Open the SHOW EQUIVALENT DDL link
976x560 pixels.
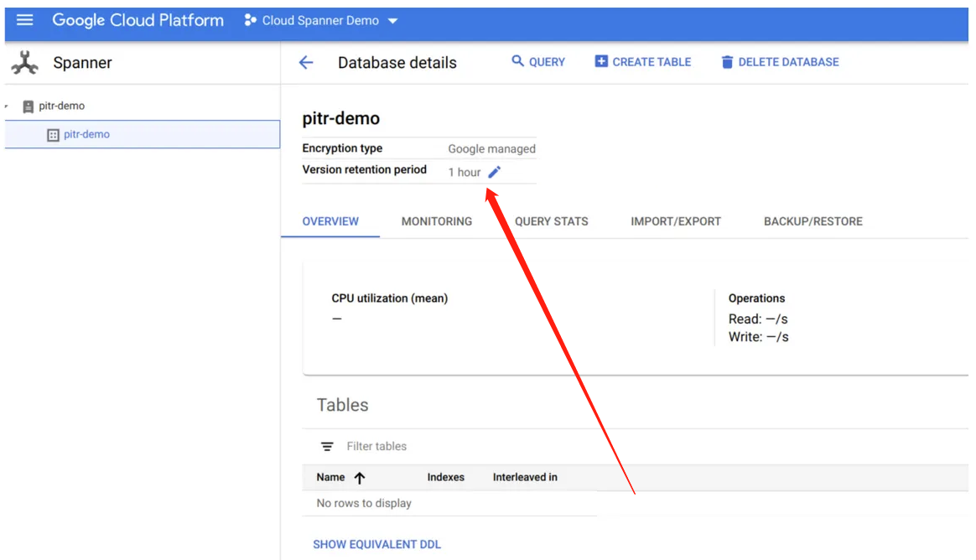click(x=376, y=544)
